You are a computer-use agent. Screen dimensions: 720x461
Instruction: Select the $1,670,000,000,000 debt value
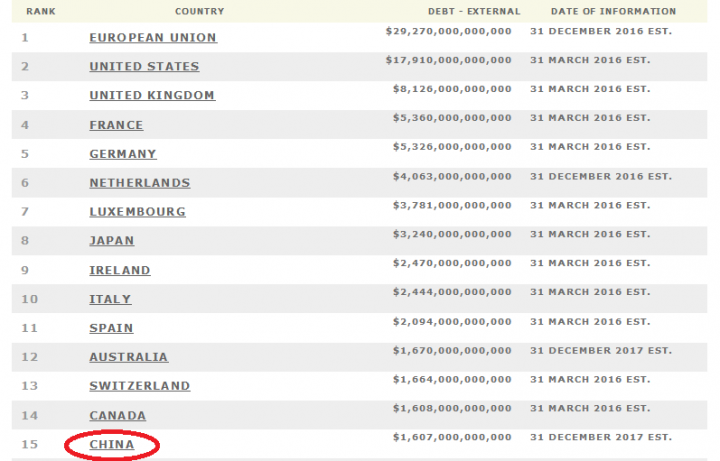[452, 351]
